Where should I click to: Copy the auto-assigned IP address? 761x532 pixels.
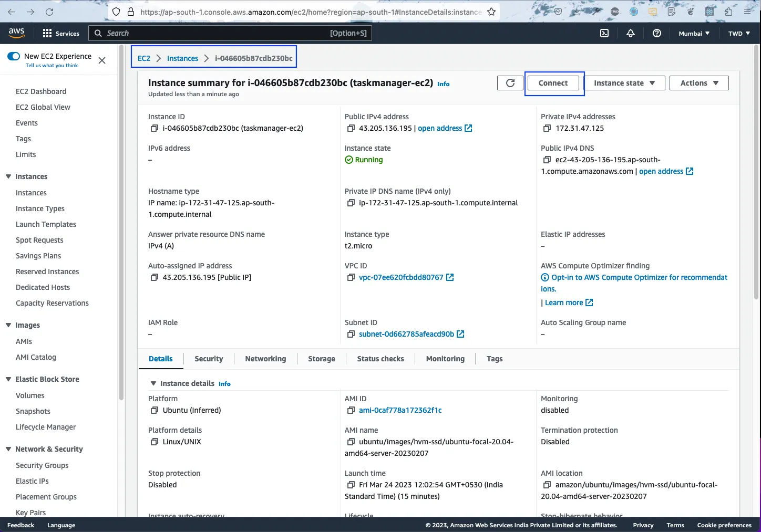[x=155, y=277]
